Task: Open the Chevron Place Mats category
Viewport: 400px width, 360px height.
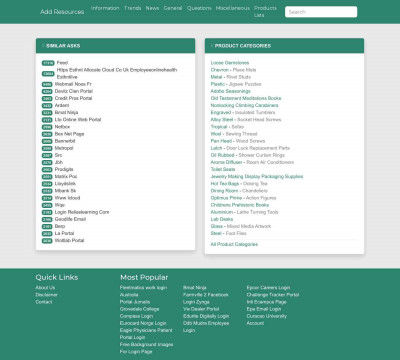Action: pyautogui.click(x=233, y=70)
